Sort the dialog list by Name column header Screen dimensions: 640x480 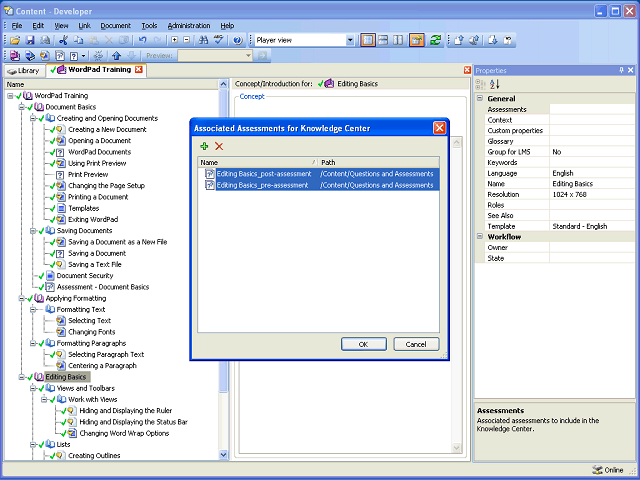point(258,162)
